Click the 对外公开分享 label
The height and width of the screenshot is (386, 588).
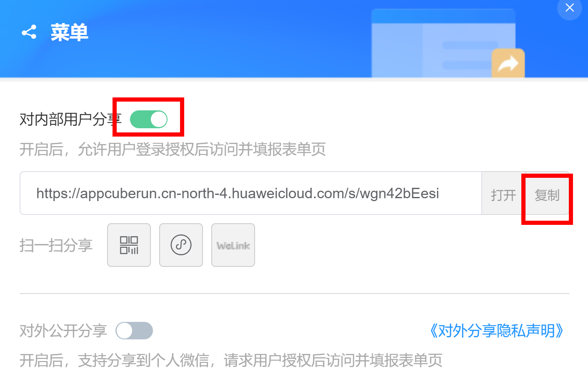click(63, 331)
